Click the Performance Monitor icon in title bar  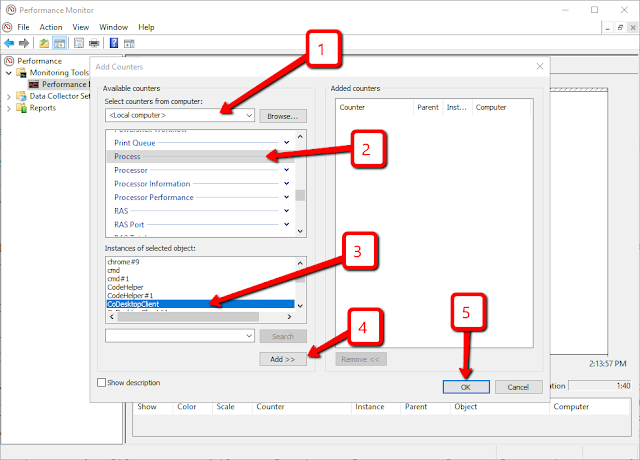tap(11, 9)
